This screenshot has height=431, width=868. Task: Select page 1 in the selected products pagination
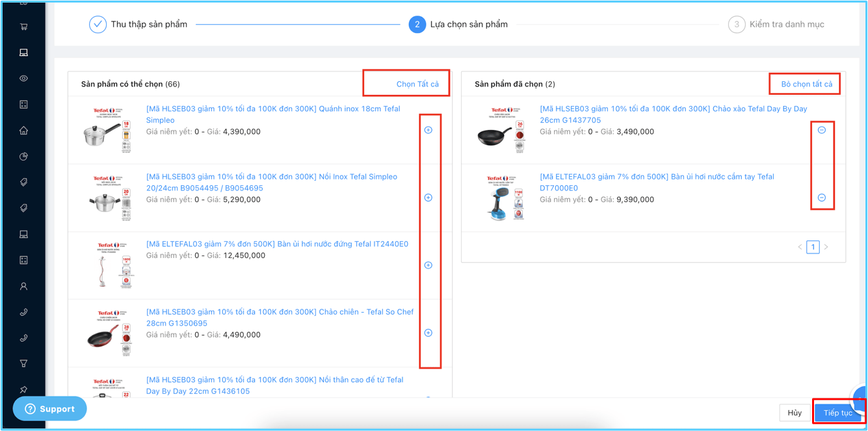(813, 247)
